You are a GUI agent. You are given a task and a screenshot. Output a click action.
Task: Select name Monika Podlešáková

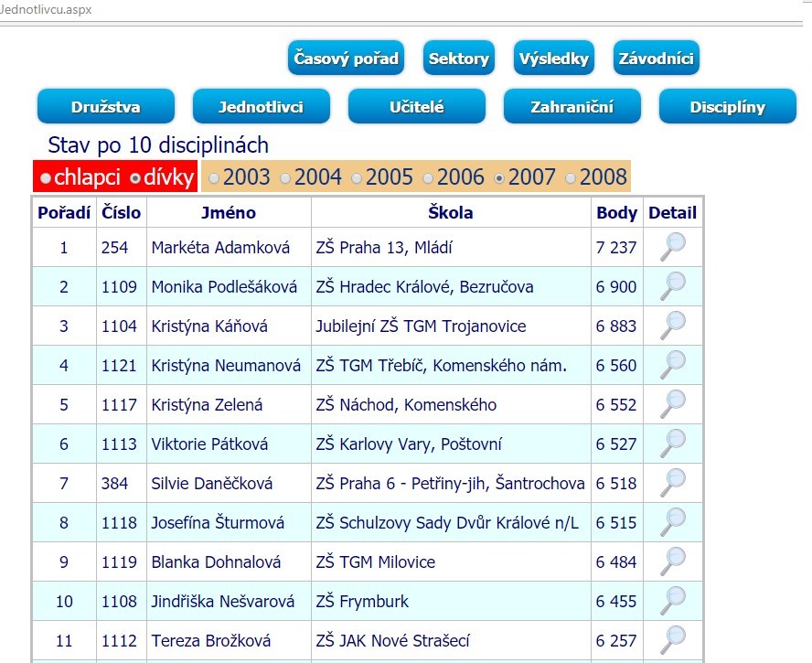(224, 287)
